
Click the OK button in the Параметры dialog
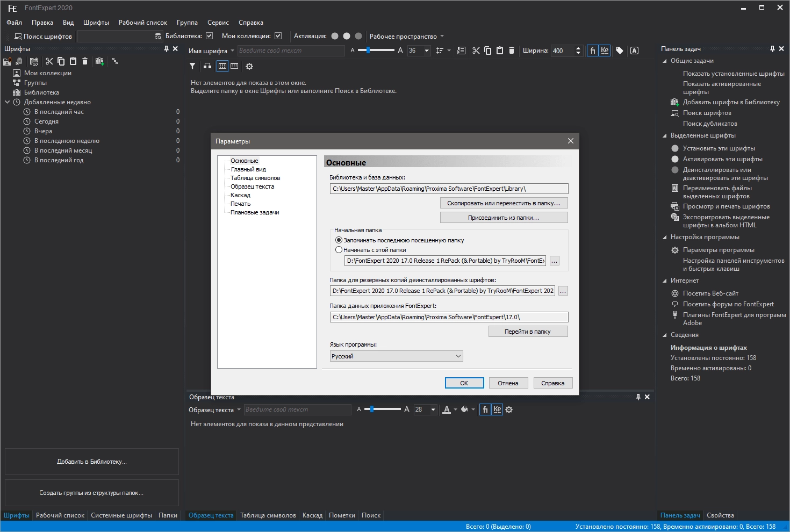point(464,383)
